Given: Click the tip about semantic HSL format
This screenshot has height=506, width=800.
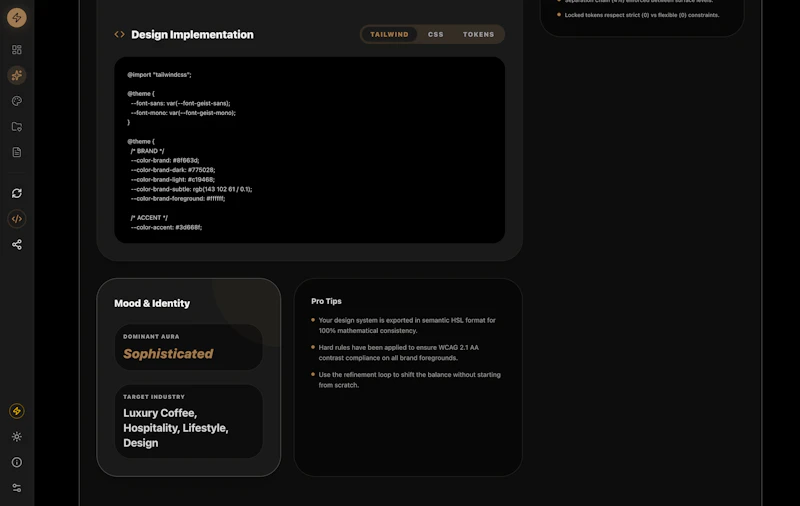Looking at the screenshot, I should tap(407, 325).
